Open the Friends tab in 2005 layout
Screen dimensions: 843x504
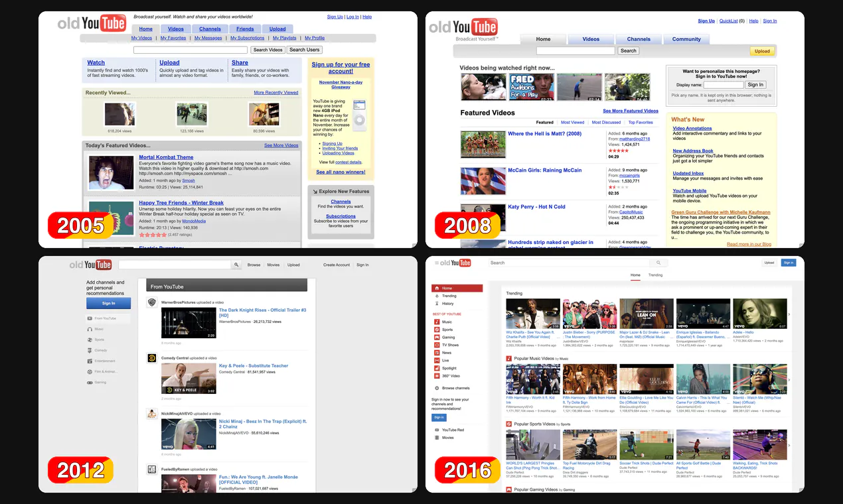[x=245, y=29]
